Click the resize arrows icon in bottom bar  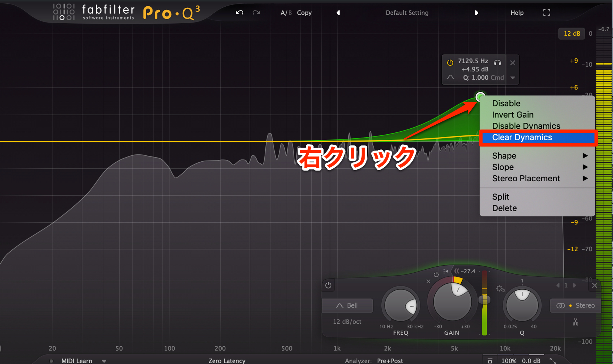coord(553,361)
